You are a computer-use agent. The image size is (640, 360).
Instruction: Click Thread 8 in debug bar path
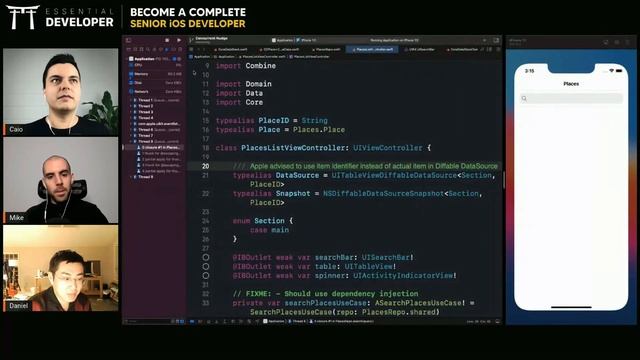coord(297,322)
